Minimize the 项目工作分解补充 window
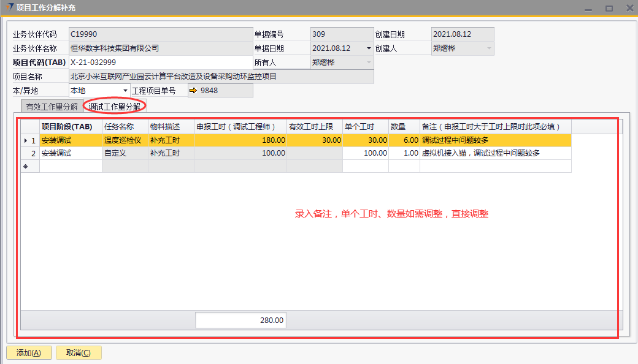Viewport: 638px width, 364px height. (588, 9)
